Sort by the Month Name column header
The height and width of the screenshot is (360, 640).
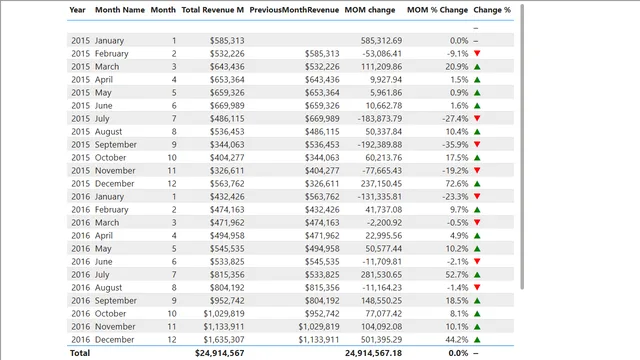point(120,10)
